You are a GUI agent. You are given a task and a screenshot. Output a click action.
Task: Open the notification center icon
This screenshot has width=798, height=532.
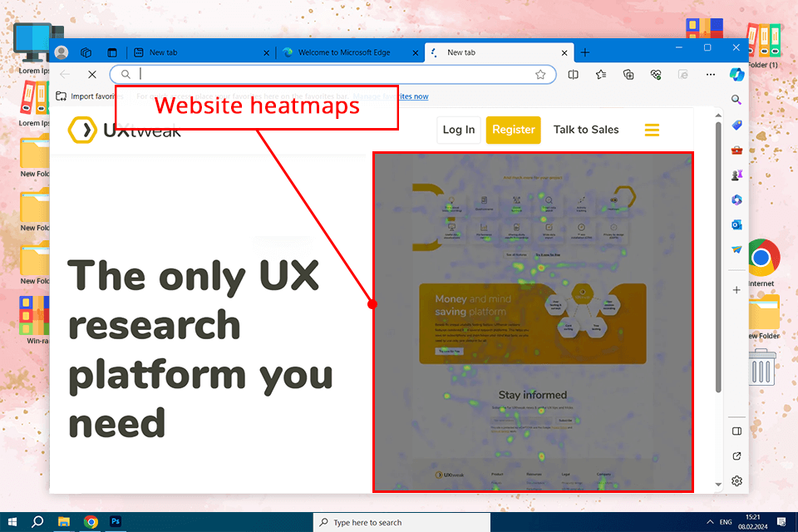point(781,522)
